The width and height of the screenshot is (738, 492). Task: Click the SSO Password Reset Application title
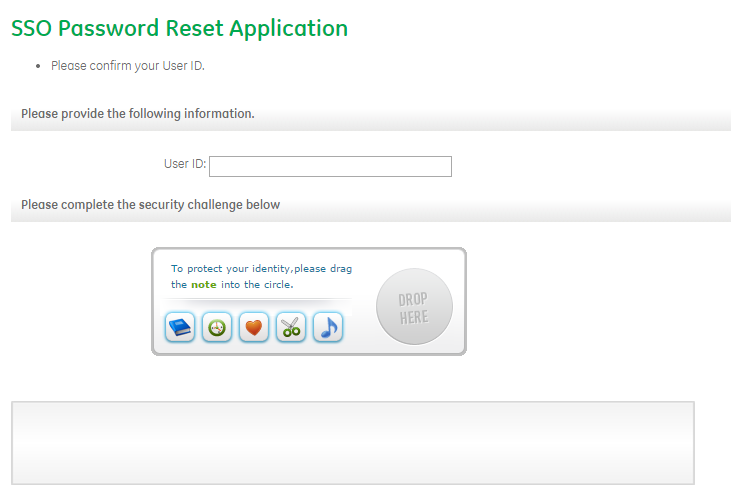coord(179,29)
